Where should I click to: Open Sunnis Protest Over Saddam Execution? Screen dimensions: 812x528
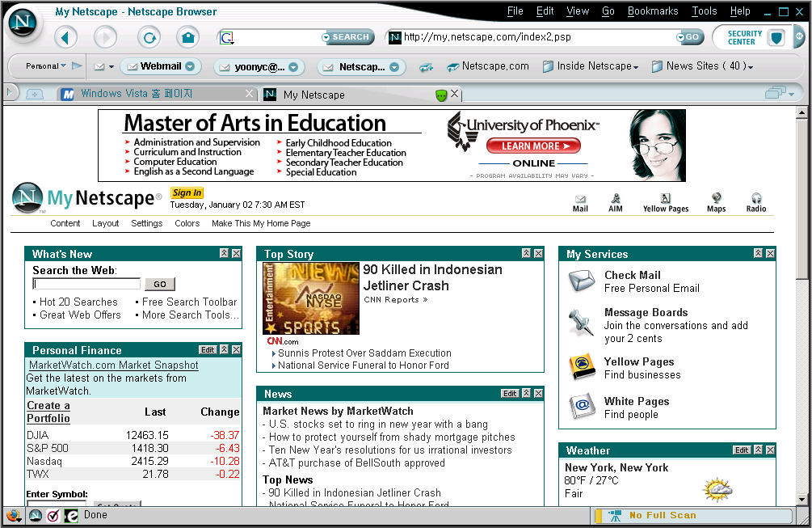[364, 353]
